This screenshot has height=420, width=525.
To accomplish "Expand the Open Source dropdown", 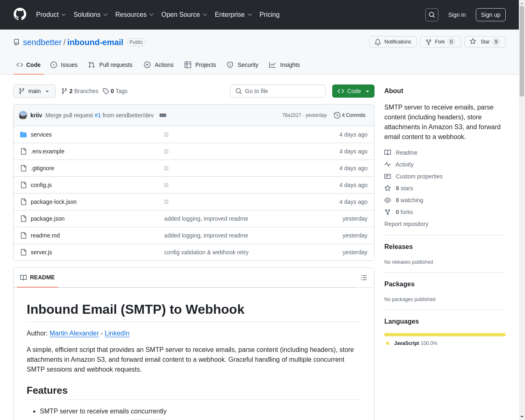I will [x=185, y=15].
